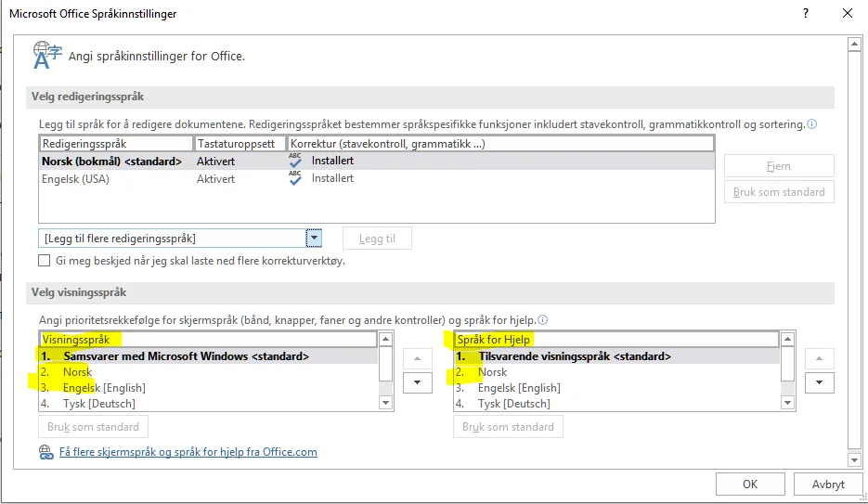This screenshot has width=868, height=504.
Task: Select 'Norsk' in Visningsspråk list
Action: pos(209,372)
